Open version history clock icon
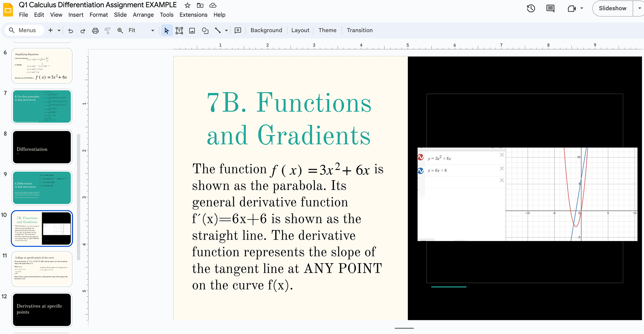The width and height of the screenshot is (644, 334). (531, 9)
